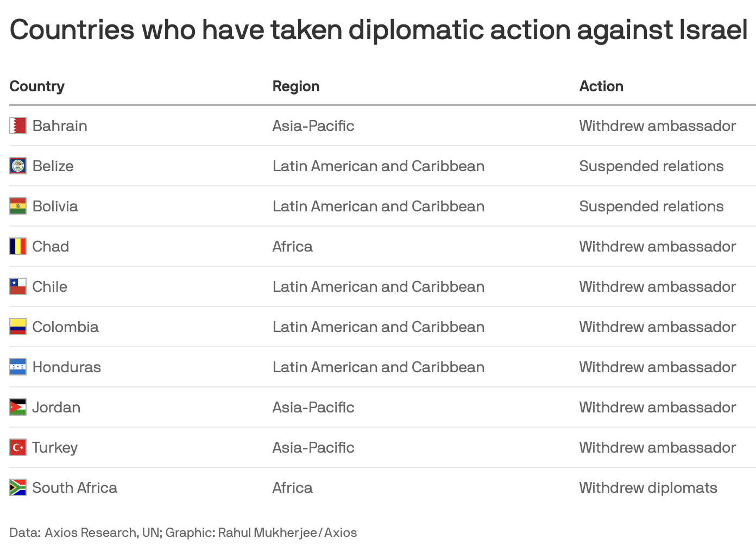Select the Honduras country name
The height and width of the screenshot is (551, 756).
[67, 367]
